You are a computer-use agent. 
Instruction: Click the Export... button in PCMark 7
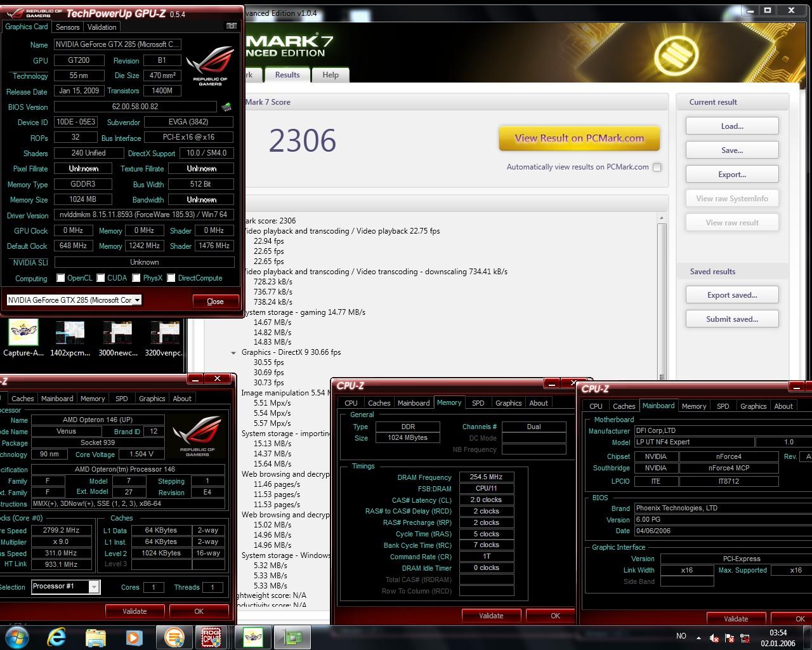click(732, 175)
